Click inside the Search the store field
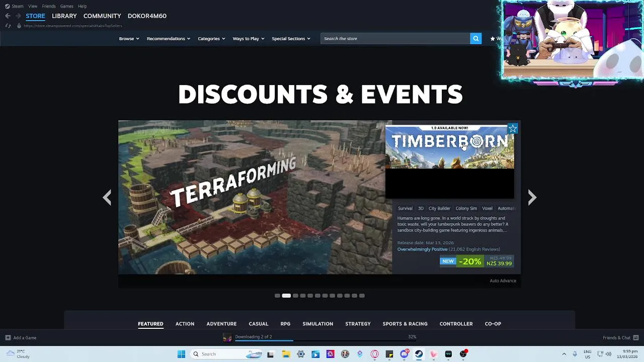The image size is (644, 362). point(395,39)
